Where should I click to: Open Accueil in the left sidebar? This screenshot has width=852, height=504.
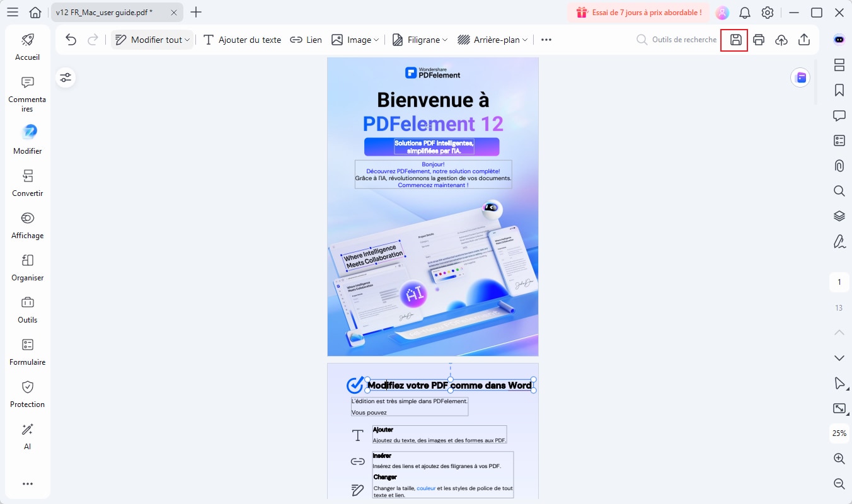click(x=27, y=47)
